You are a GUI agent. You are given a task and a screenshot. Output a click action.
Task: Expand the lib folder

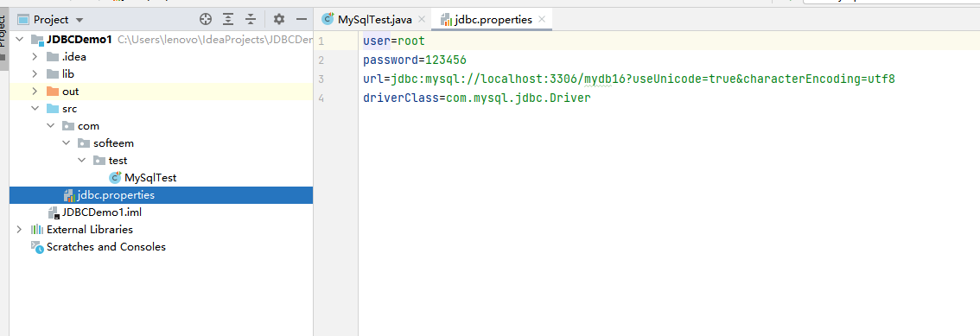(x=35, y=74)
